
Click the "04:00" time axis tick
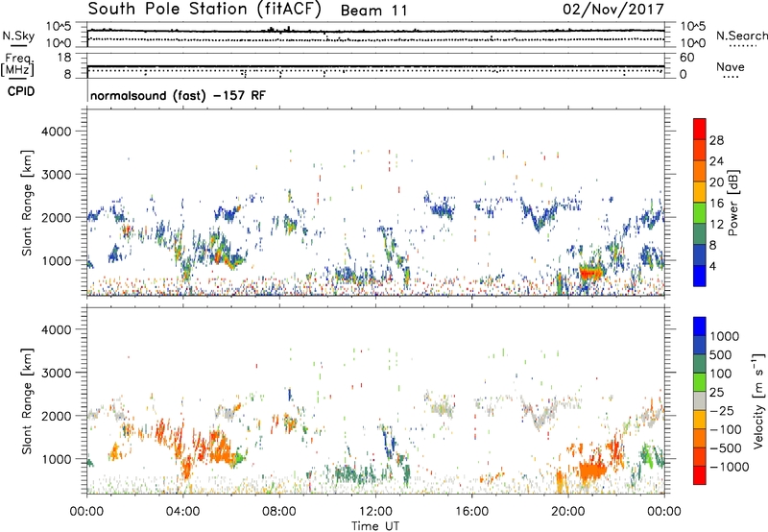click(x=182, y=512)
